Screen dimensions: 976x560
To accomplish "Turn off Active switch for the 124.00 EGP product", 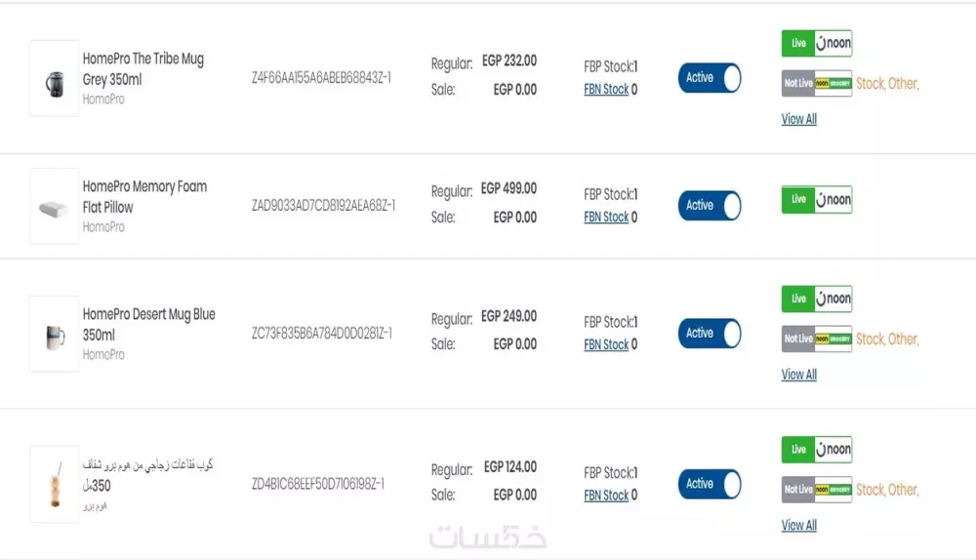I will coord(710,484).
